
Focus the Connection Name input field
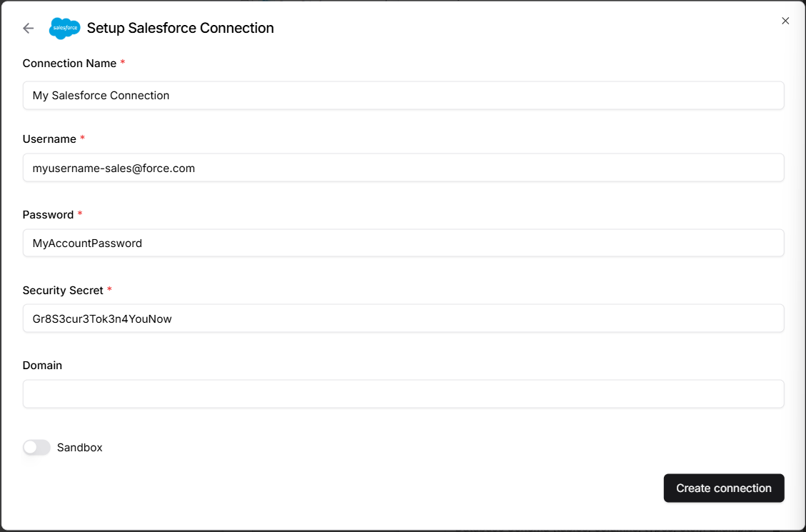[403, 96]
